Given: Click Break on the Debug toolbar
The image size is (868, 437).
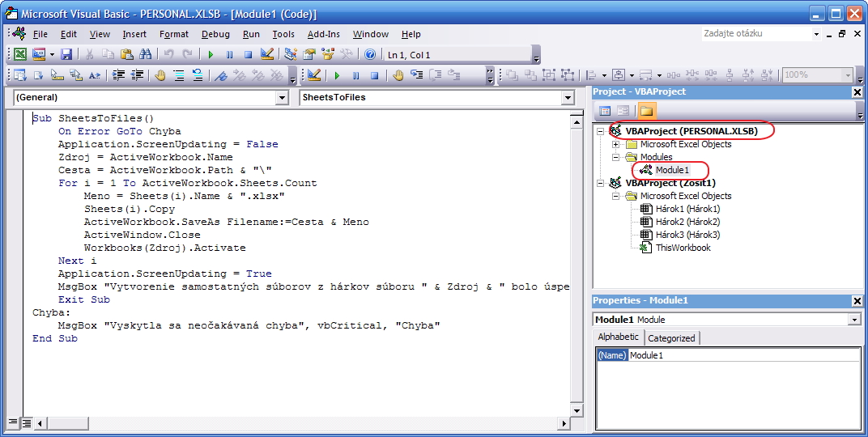Looking at the screenshot, I should coord(356,75).
